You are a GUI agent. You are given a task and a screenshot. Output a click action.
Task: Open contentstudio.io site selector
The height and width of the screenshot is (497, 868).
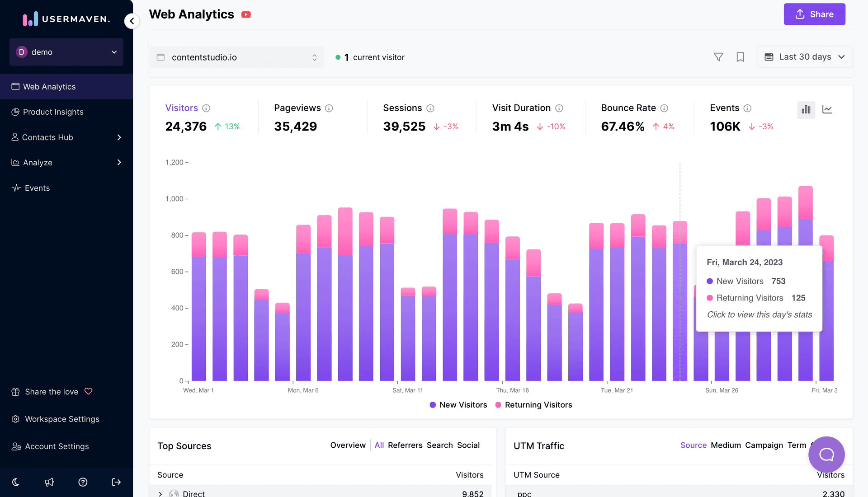point(236,57)
